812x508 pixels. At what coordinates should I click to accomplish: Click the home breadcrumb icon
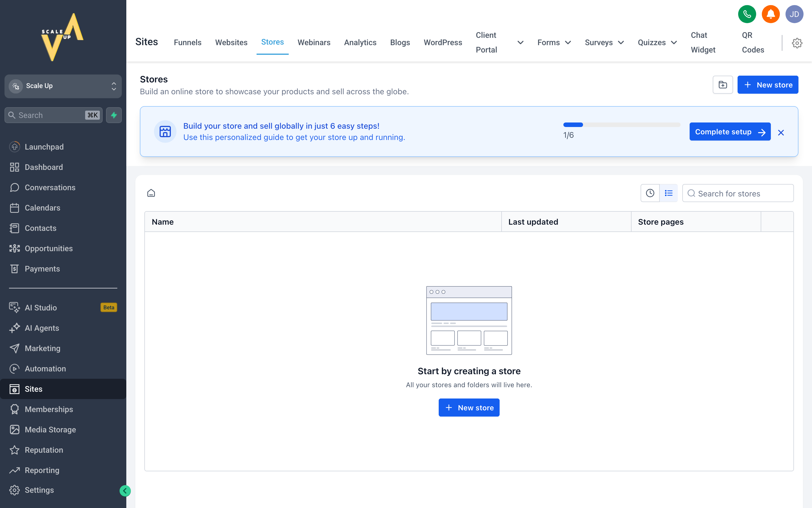coord(151,193)
